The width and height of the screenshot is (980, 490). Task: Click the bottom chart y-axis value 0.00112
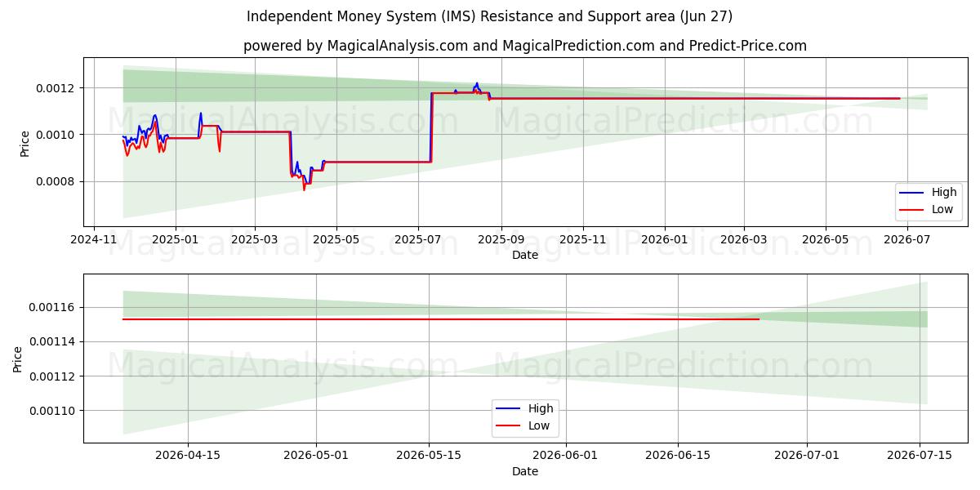tap(52, 376)
